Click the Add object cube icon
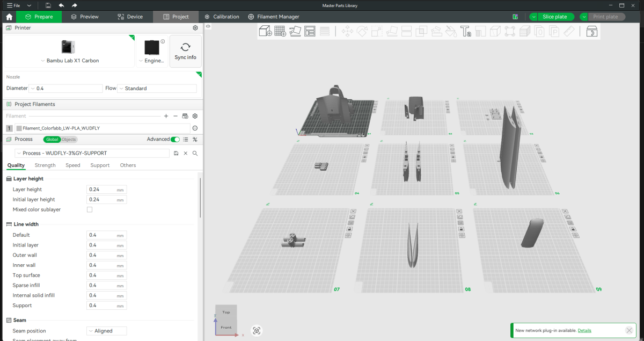 (x=265, y=31)
